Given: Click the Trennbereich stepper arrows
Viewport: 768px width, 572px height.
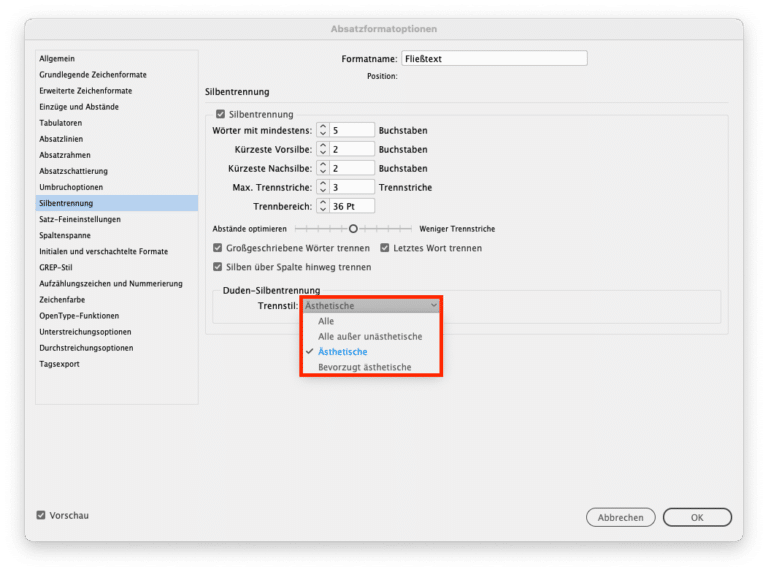Looking at the screenshot, I should [x=323, y=206].
